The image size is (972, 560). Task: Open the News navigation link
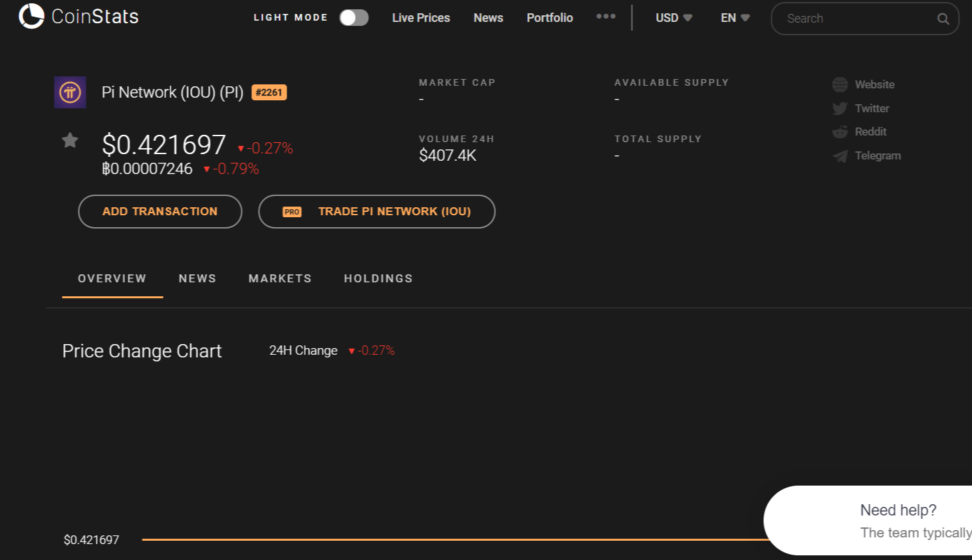pyautogui.click(x=488, y=18)
